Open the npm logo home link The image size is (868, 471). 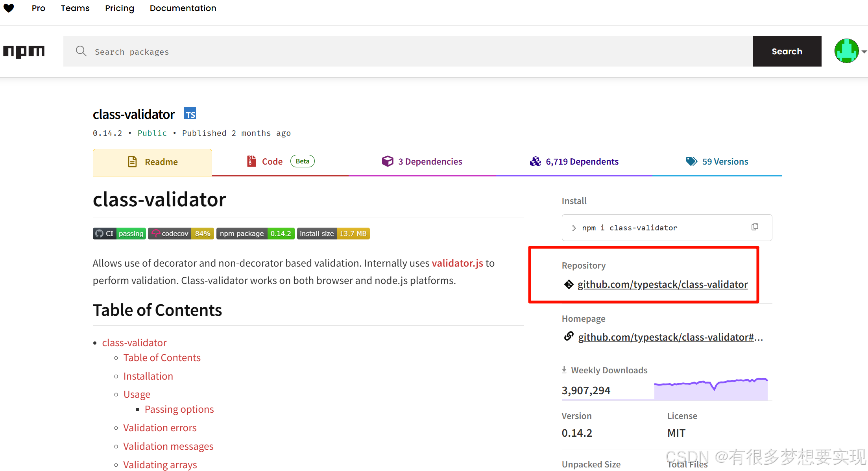(x=24, y=52)
